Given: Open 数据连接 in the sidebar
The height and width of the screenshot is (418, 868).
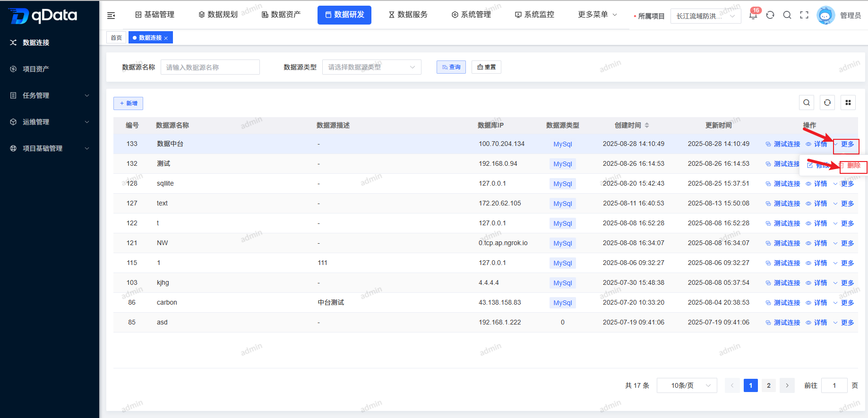Looking at the screenshot, I should (x=50, y=43).
